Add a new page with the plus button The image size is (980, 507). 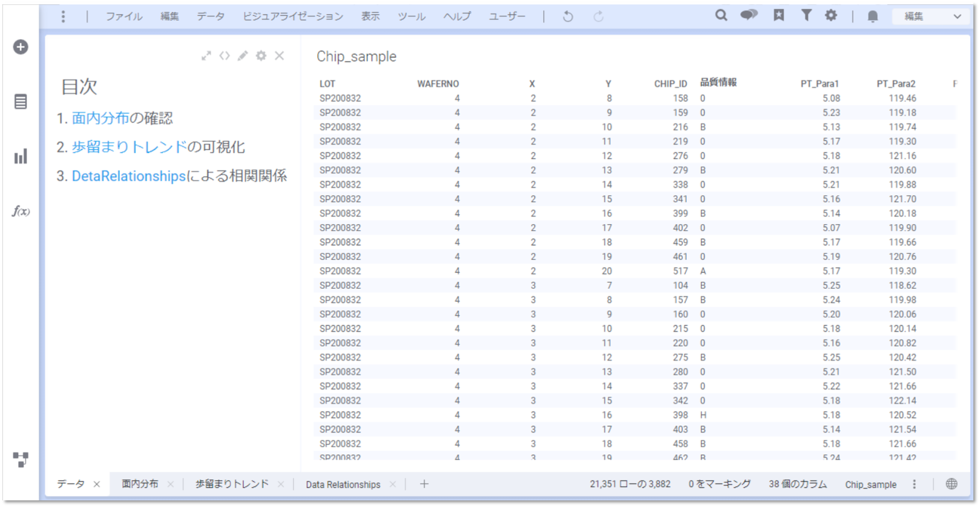pyautogui.click(x=424, y=484)
